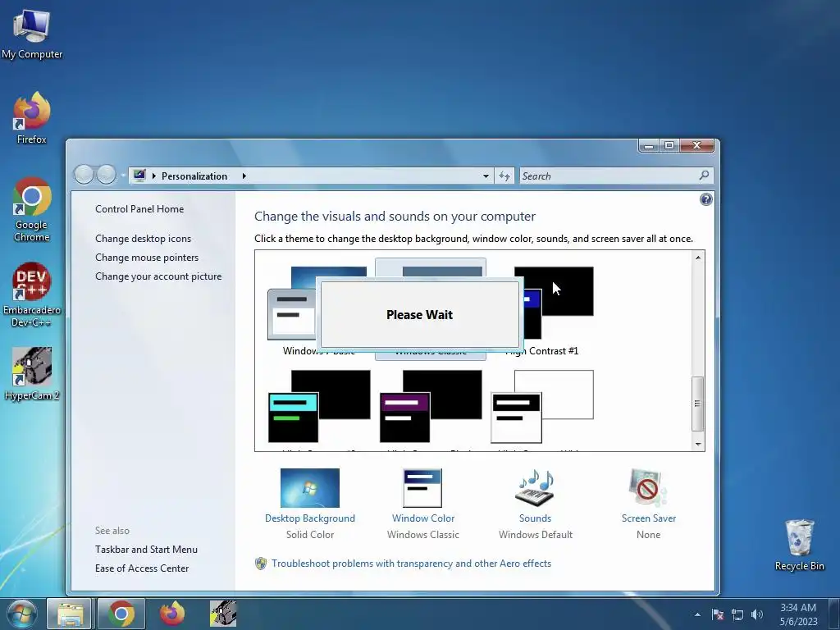Open Change mouse pointers link
840x630 pixels.
point(147,257)
